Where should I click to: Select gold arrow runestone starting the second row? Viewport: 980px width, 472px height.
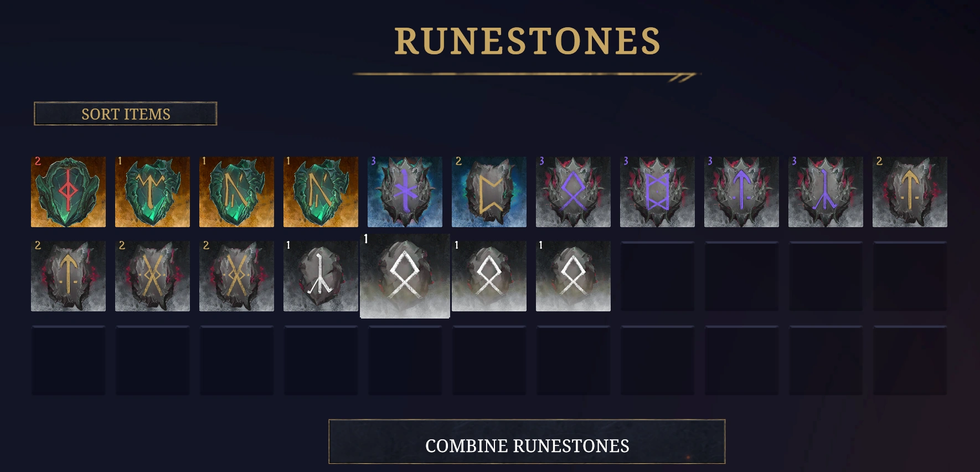coord(68,276)
